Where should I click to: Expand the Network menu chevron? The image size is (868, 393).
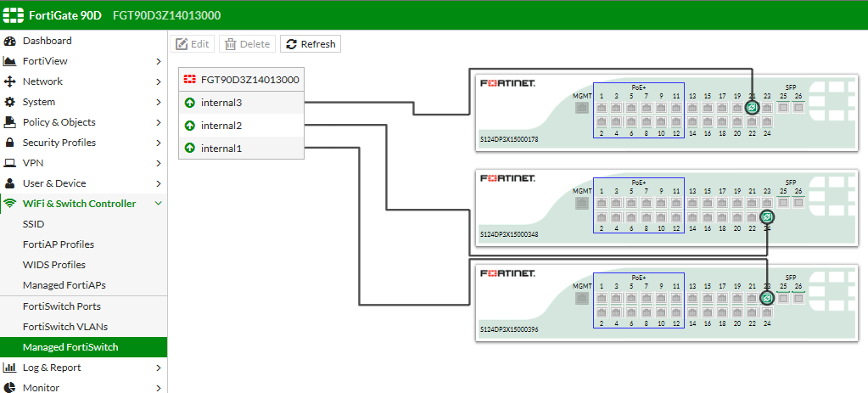pyautogui.click(x=159, y=82)
